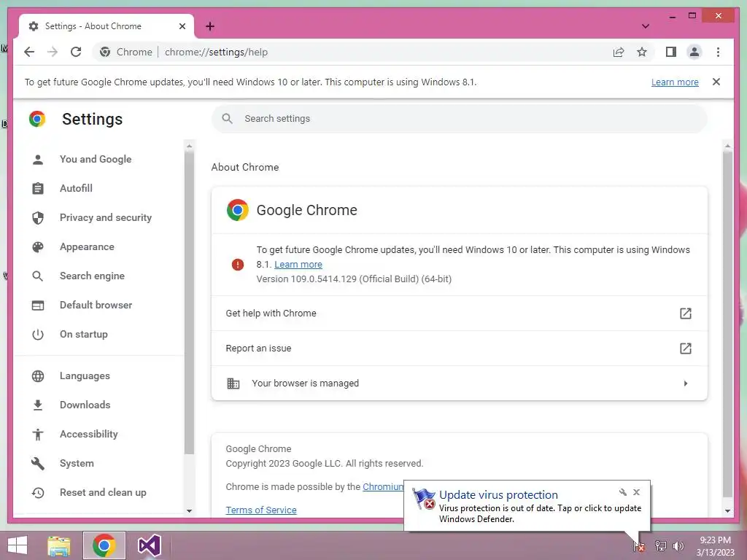Click the share page icon in address bar

(x=619, y=52)
